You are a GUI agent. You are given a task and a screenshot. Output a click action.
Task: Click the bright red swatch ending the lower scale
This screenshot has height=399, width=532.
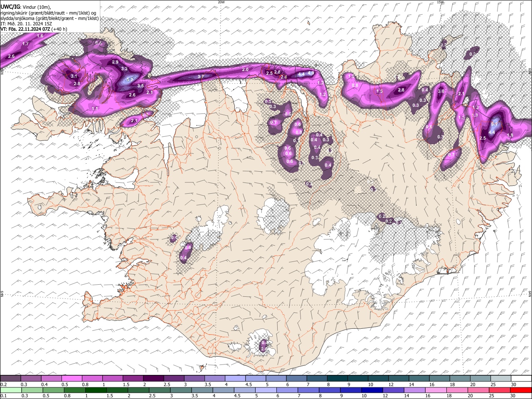pyautogui.click(x=521, y=390)
